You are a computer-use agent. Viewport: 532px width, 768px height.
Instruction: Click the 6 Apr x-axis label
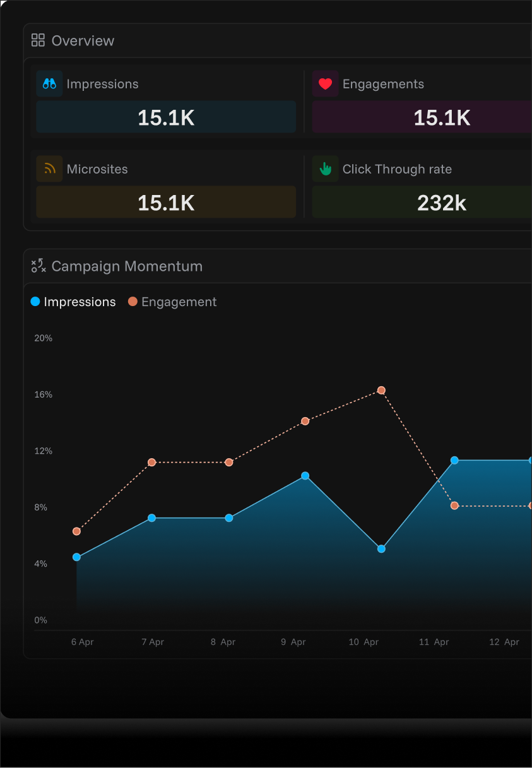(83, 642)
